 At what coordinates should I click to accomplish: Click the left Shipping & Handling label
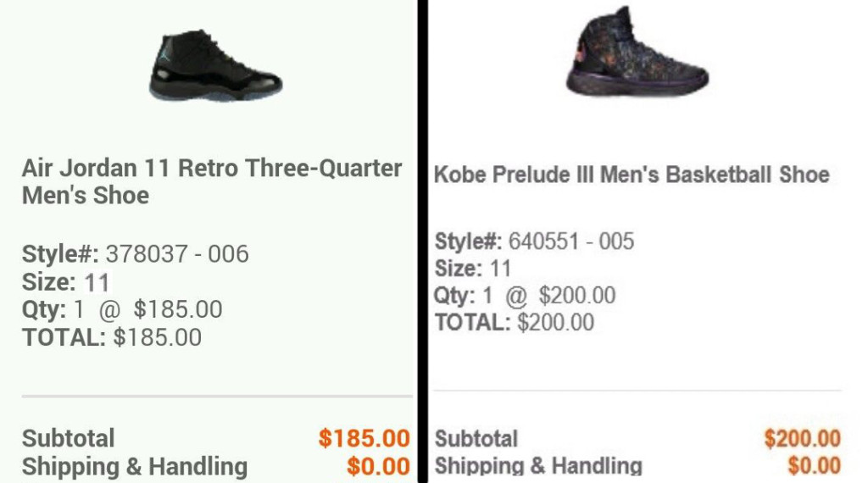point(135,467)
